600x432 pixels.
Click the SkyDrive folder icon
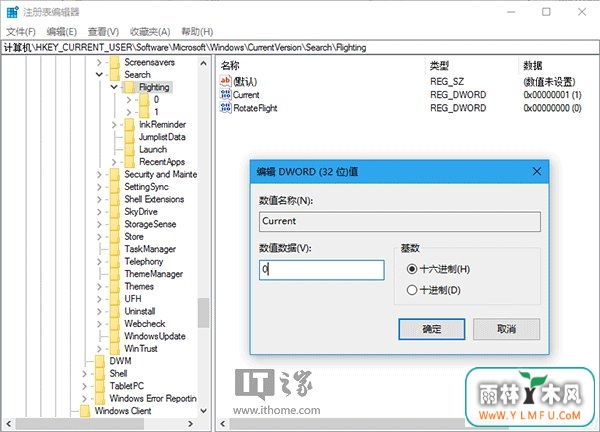coord(115,212)
